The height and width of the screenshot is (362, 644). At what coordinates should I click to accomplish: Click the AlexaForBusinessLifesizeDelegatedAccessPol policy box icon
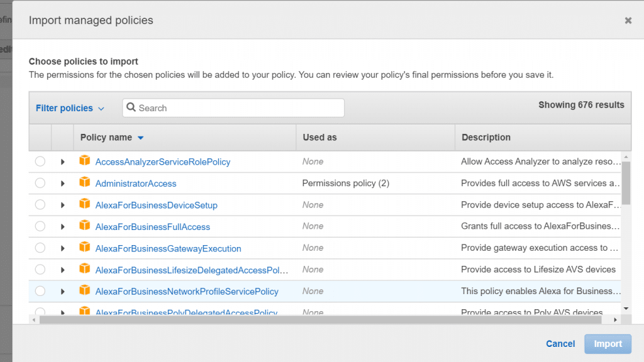point(85,268)
